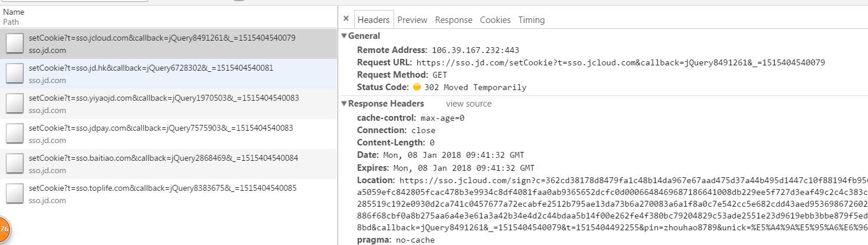Viewport: 868px width, 245px height.
Task: Select the Headers tab
Action: tap(374, 19)
